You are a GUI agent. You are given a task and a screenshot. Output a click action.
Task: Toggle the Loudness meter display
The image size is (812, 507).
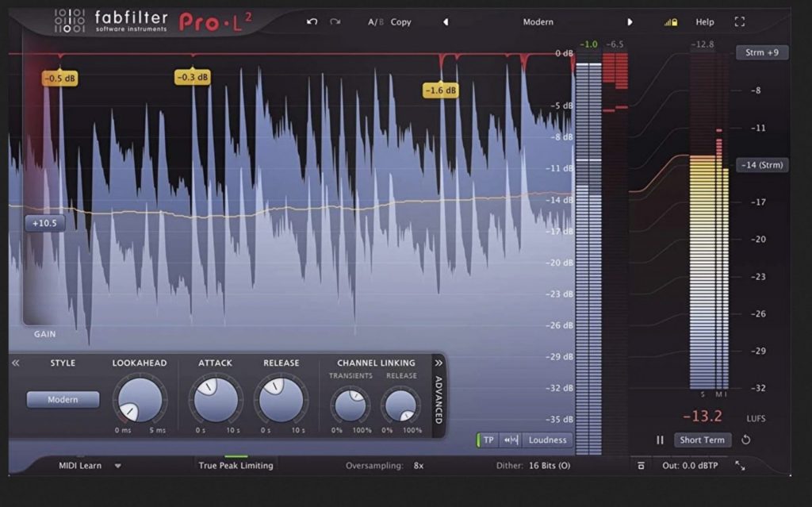[x=547, y=440]
